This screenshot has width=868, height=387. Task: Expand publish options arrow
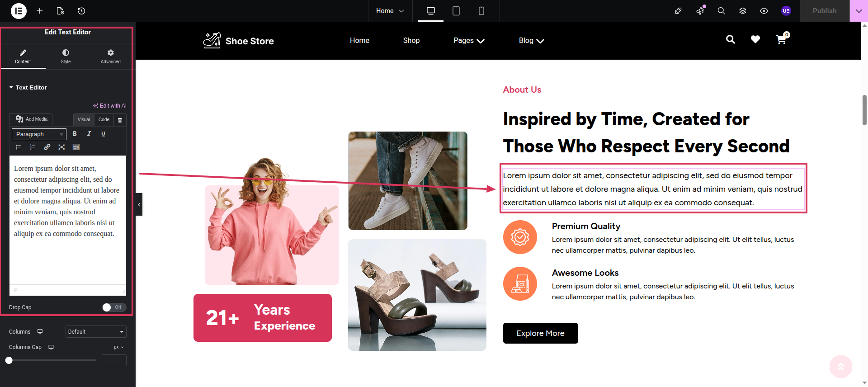[859, 11]
